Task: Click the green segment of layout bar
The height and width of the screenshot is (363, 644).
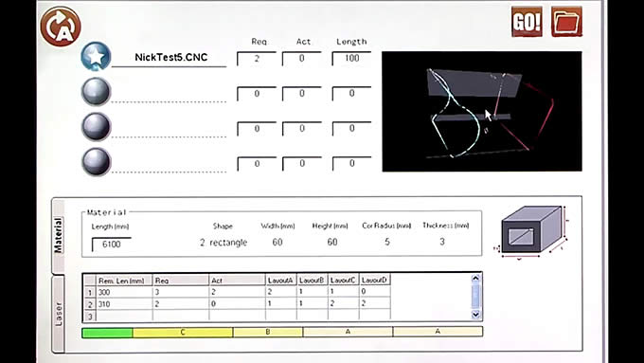Action: coord(107,332)
